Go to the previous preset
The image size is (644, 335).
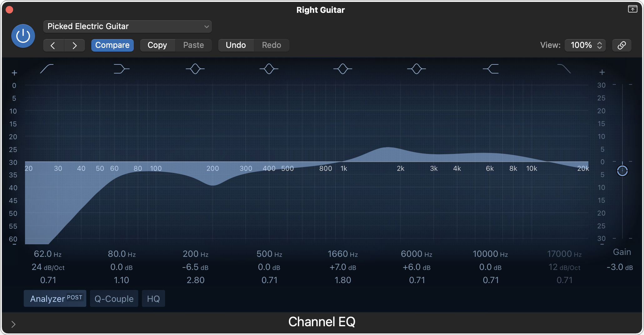click(x=53, y=45)
